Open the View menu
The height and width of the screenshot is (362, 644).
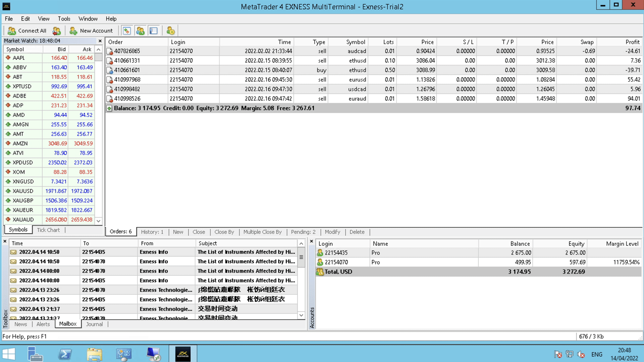(x=44, y=19)
